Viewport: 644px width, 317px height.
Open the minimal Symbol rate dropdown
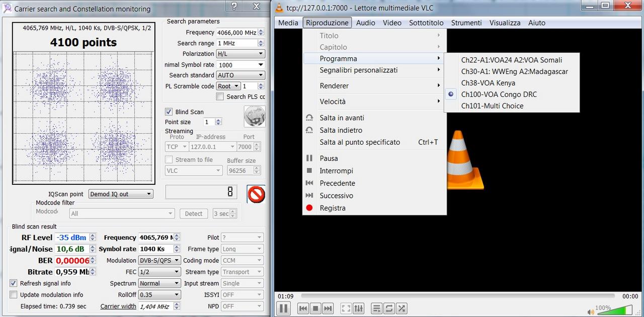(240, 65)
